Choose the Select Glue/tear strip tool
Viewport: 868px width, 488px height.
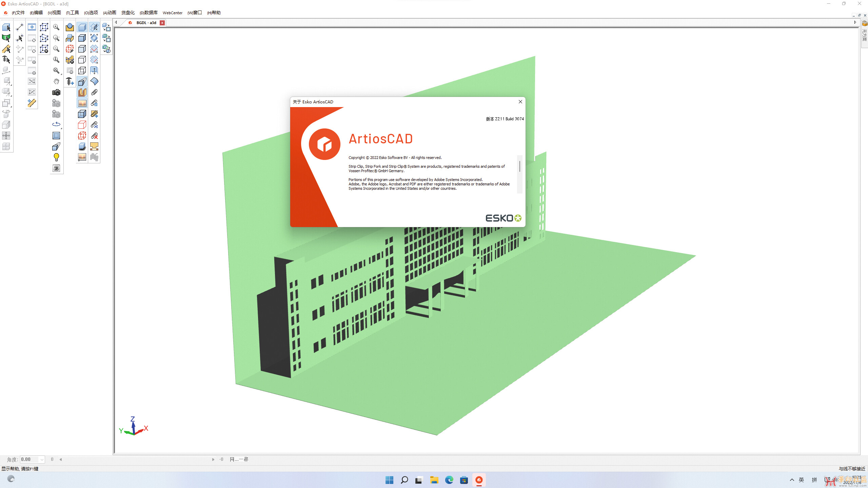(6, 49)
